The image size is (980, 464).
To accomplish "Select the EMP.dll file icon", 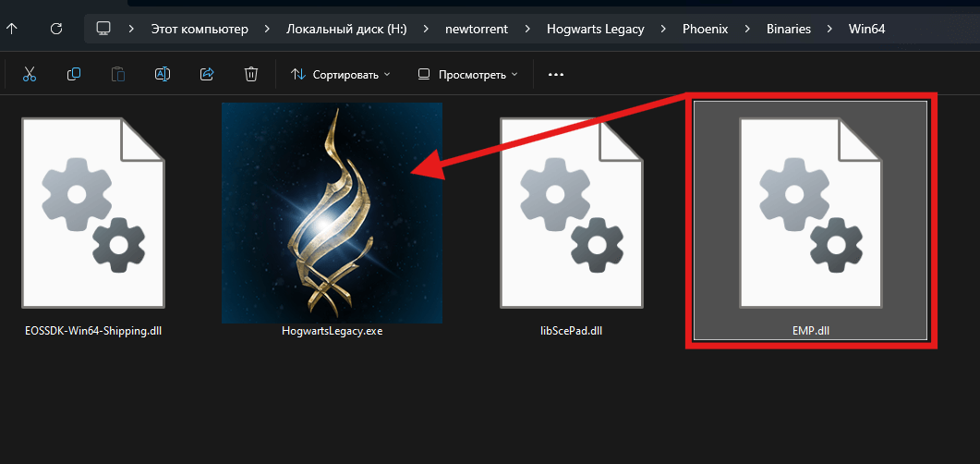I will coord(811,214).
